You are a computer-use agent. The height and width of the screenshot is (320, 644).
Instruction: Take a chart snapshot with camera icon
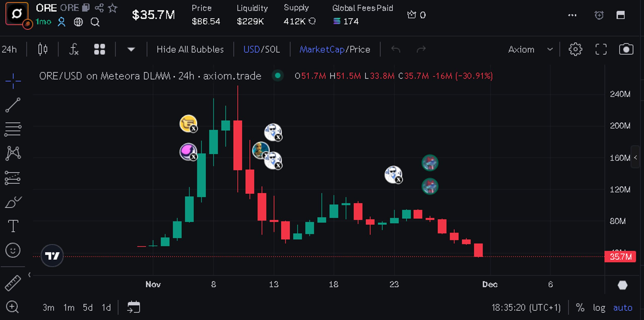click(x=626, y=49)
